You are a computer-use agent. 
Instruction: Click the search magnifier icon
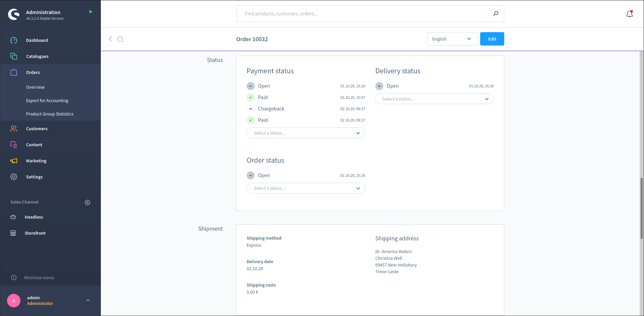[496, 14]
